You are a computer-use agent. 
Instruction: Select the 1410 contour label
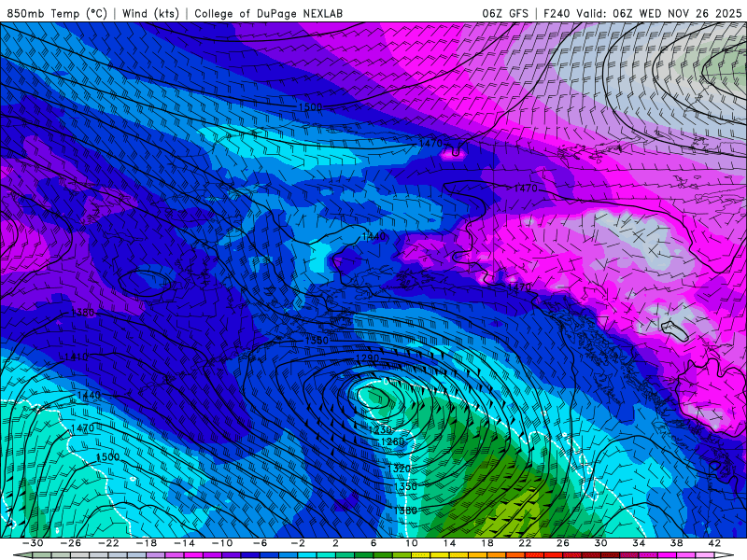click(76, 357)
